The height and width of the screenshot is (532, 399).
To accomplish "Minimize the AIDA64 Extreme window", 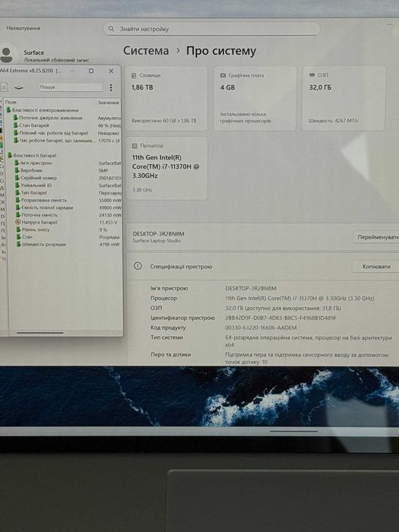I will [72, 71].
